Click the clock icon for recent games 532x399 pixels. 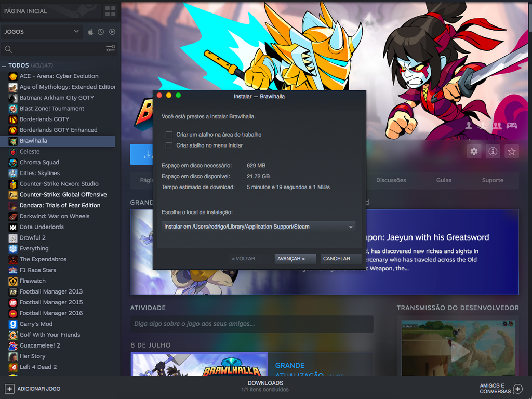[101, 32]
